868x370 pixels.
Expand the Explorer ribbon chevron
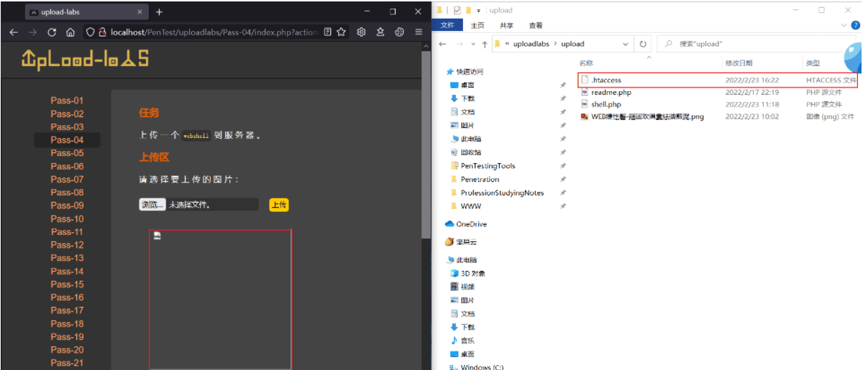844,25
